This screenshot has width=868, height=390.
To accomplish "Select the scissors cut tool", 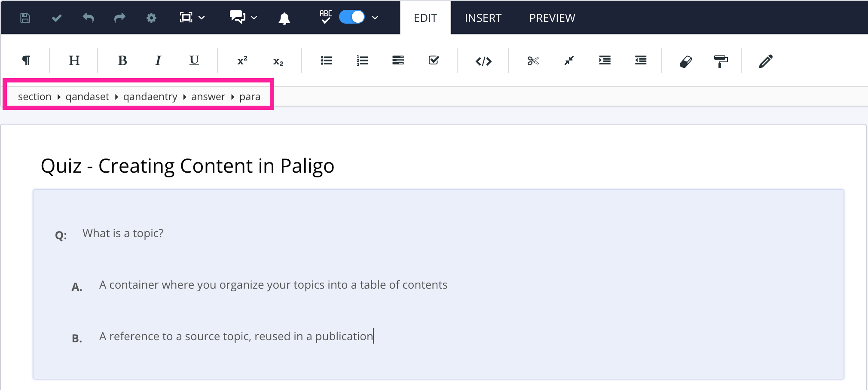I will 533,61.
